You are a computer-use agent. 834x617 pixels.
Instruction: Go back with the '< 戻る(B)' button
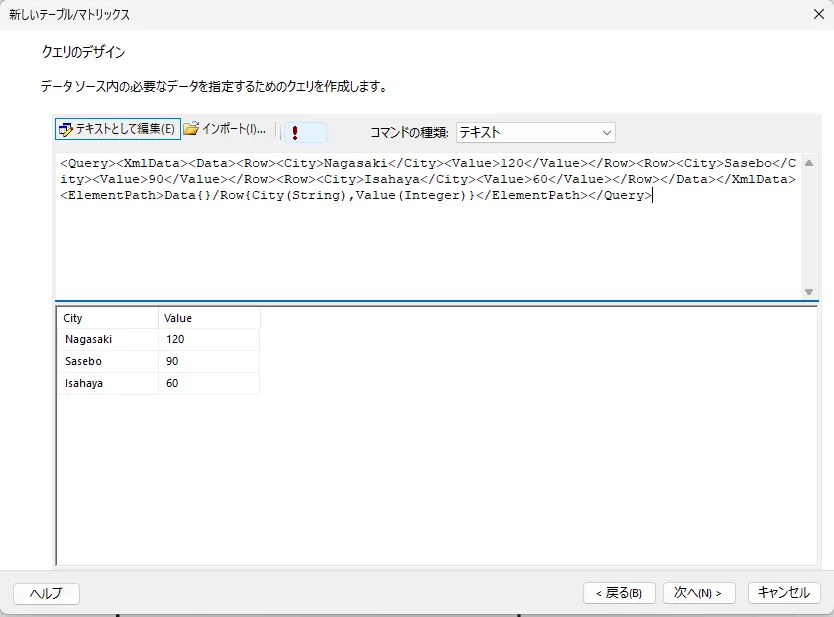[x=619, y=593]
